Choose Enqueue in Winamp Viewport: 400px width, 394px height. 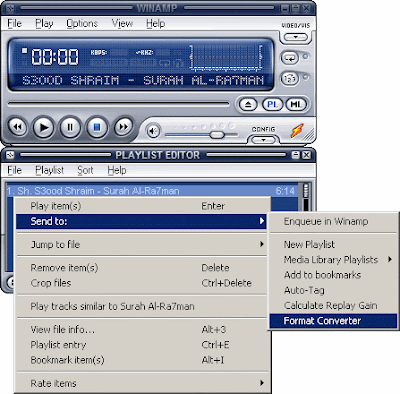tap(333, 221)
